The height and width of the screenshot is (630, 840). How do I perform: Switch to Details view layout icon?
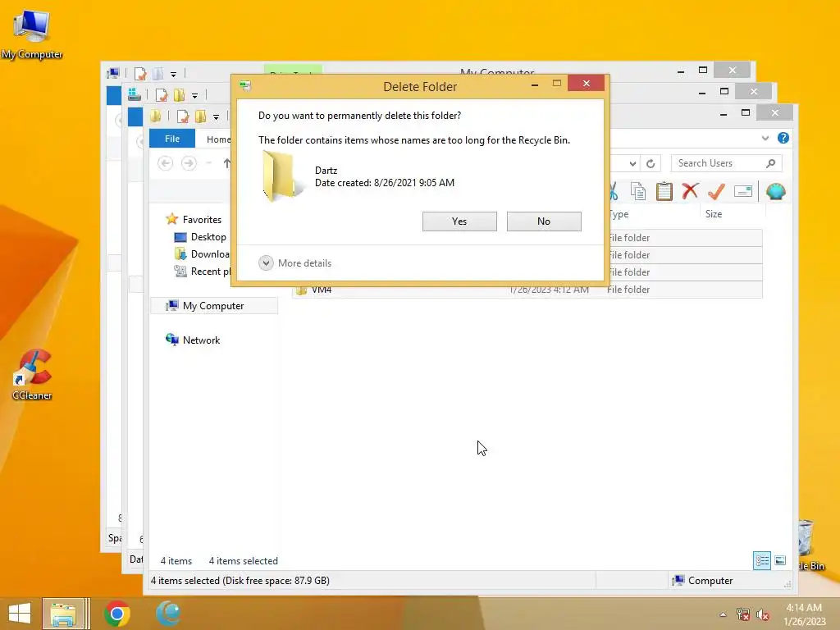pos(762,560)
